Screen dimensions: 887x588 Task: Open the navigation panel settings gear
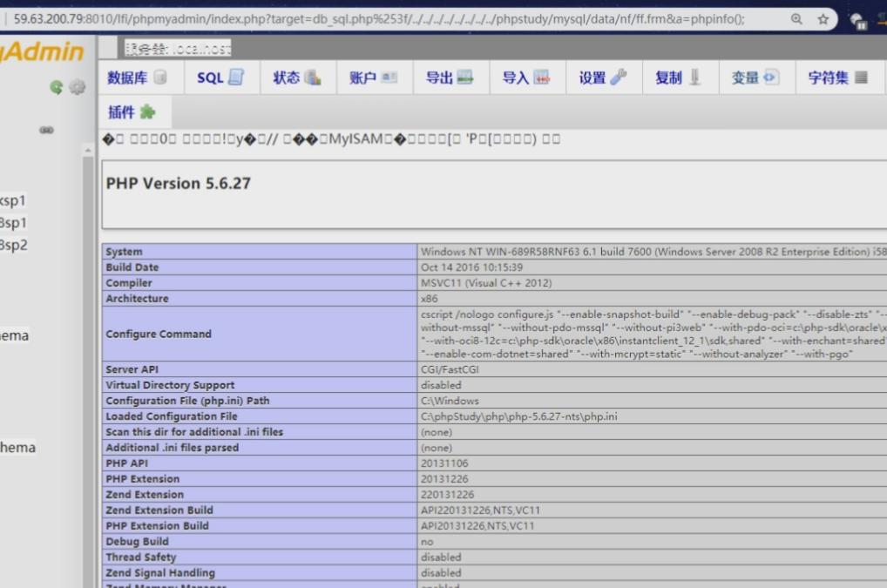(77, 87)
